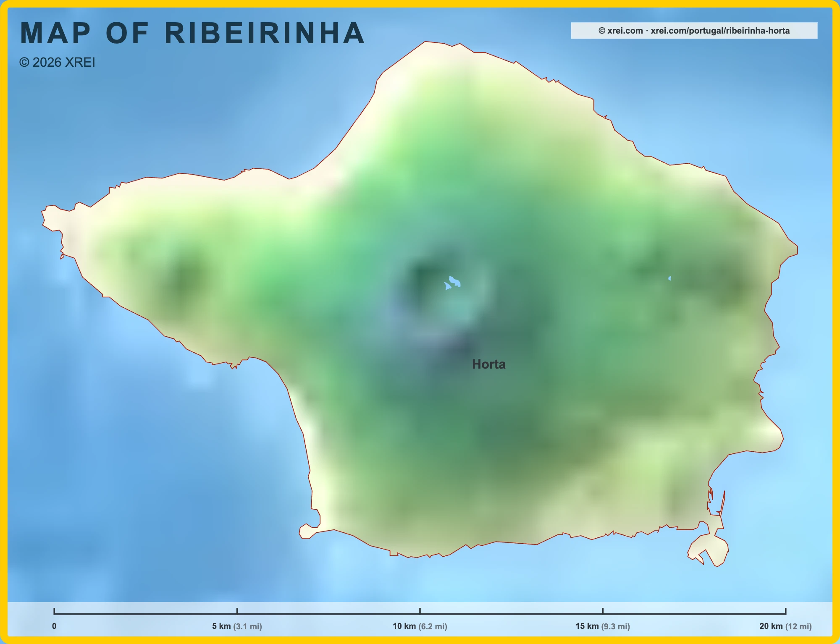Click the tiny blue pond on the eastern side

coord(669,278)
